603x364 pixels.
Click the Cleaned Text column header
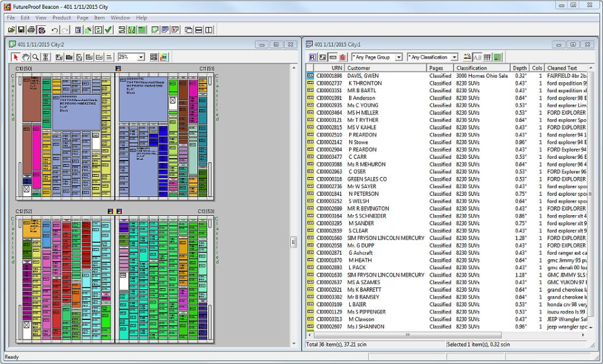coord(567,68)
